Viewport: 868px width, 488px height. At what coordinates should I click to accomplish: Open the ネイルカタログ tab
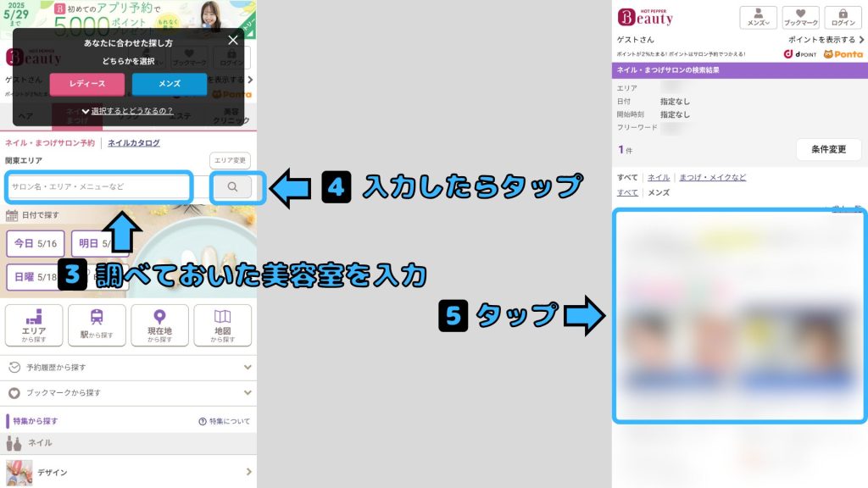[x=134, y=143]
